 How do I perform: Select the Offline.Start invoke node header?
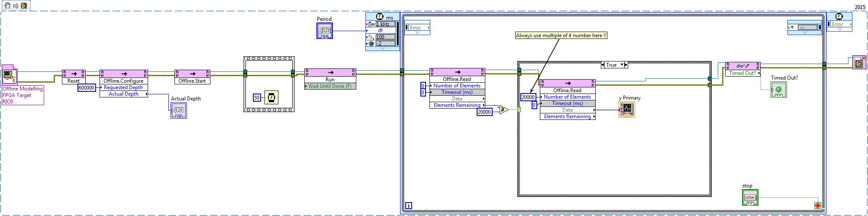[193, 74]
